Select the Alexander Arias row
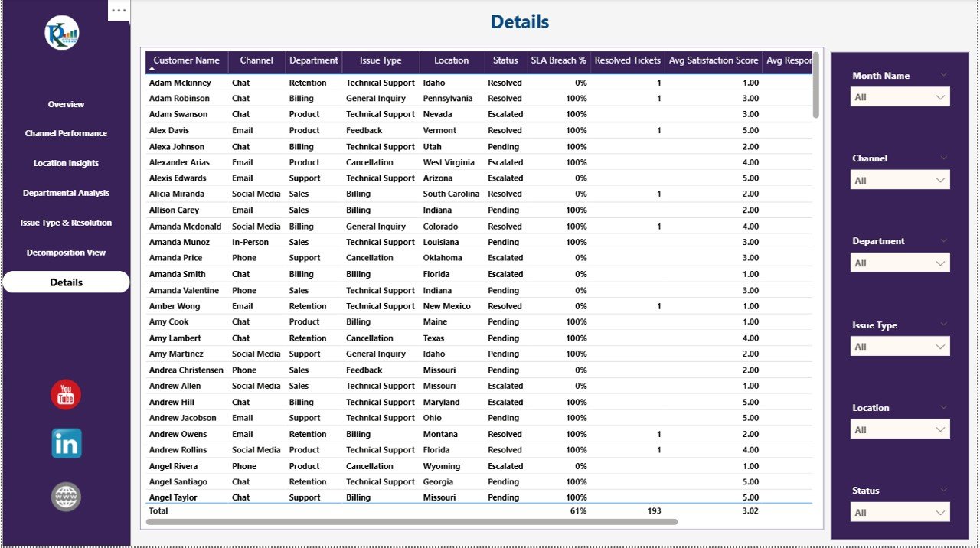980x548 pixels. [x=479, y=162]
